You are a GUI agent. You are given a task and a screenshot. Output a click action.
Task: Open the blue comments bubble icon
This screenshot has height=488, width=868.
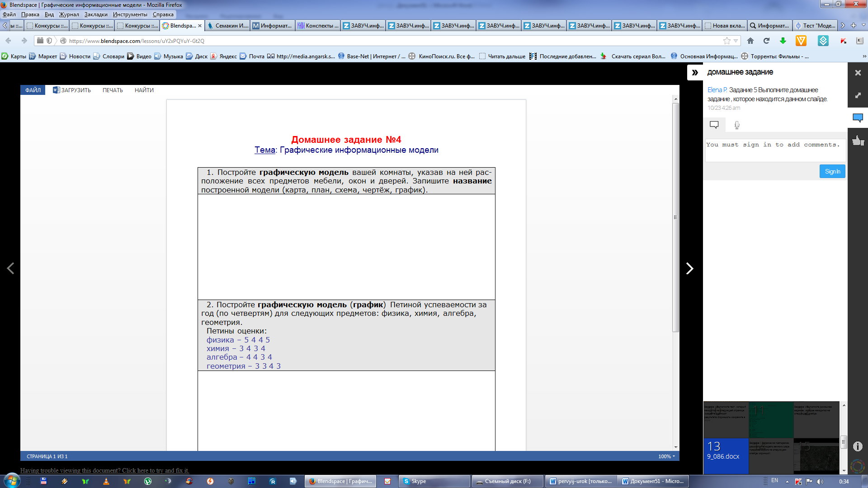(858, 118)
